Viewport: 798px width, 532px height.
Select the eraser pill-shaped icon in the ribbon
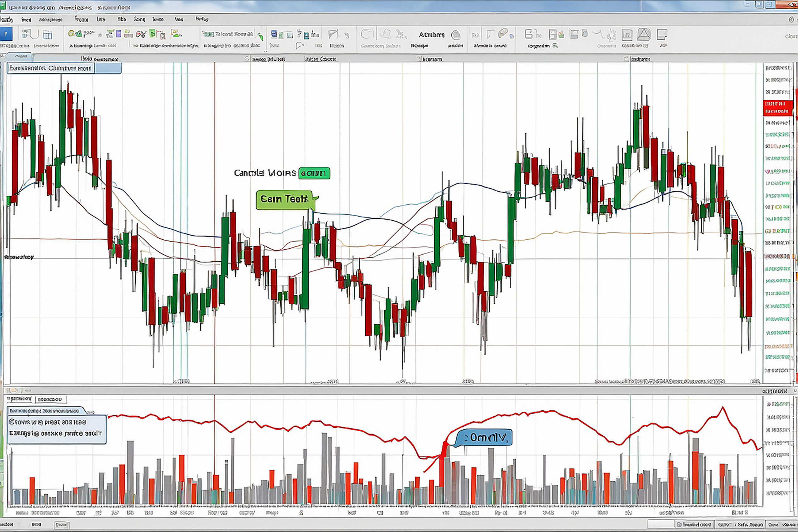tap(503, 33)
